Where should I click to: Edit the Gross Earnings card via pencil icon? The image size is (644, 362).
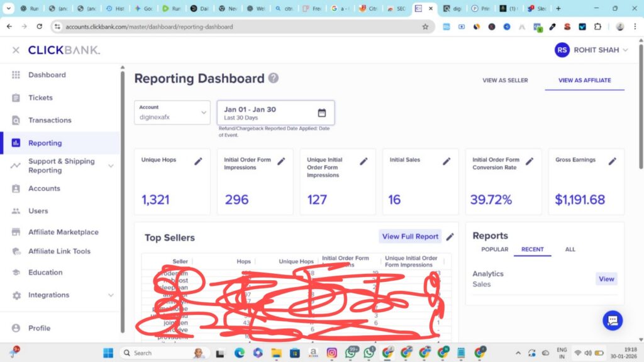612,161
